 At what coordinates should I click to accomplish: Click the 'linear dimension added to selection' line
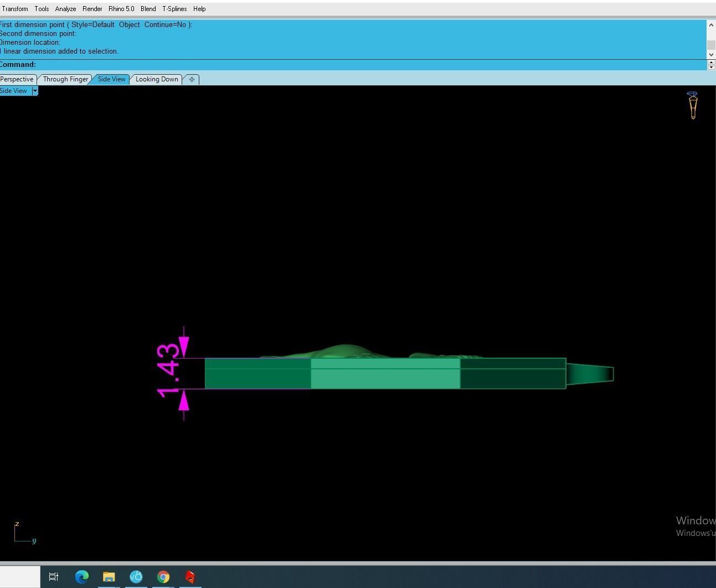click(x=59, y=51)
